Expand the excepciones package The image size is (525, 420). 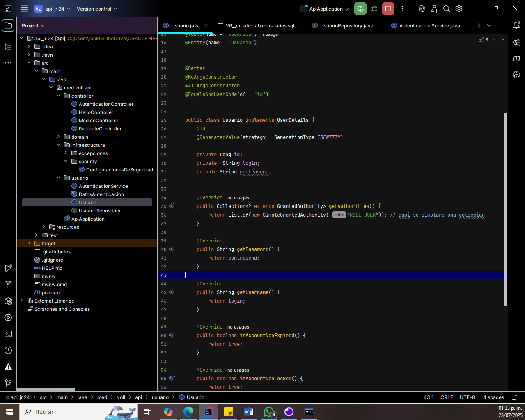point(66,153)
